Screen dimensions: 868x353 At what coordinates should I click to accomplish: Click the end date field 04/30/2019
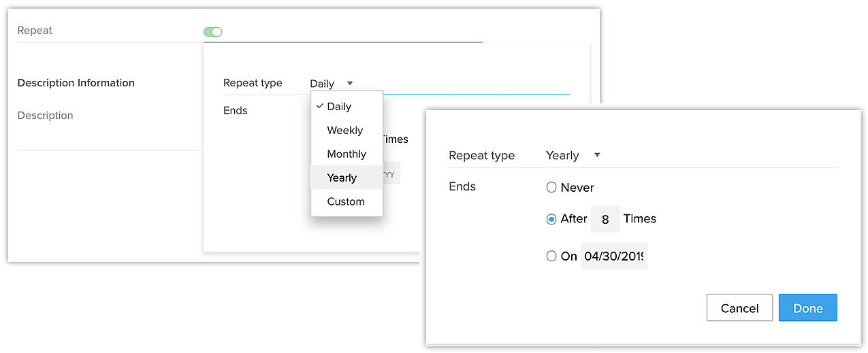[x=614, y=256]
